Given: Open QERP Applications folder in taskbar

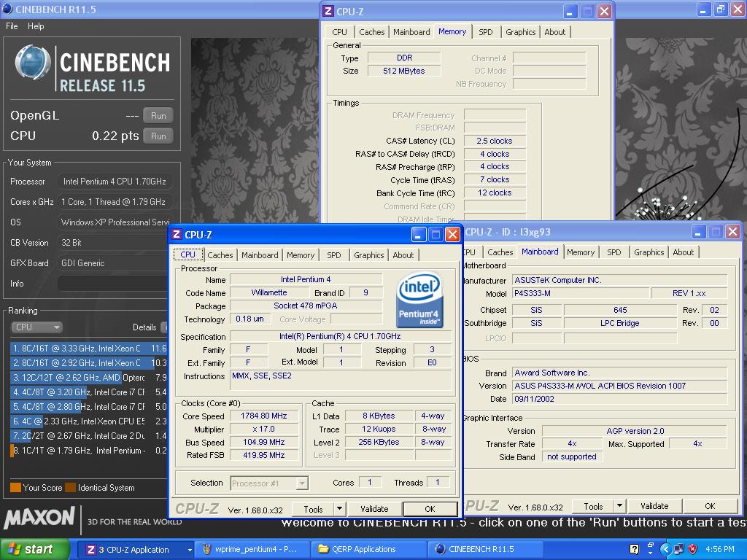Looking at the screenshot, I should [368, 550].
